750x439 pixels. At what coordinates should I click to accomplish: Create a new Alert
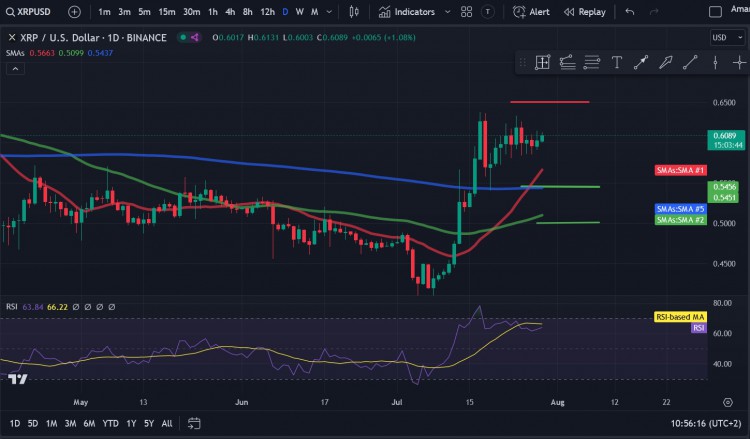coord(531,11)
